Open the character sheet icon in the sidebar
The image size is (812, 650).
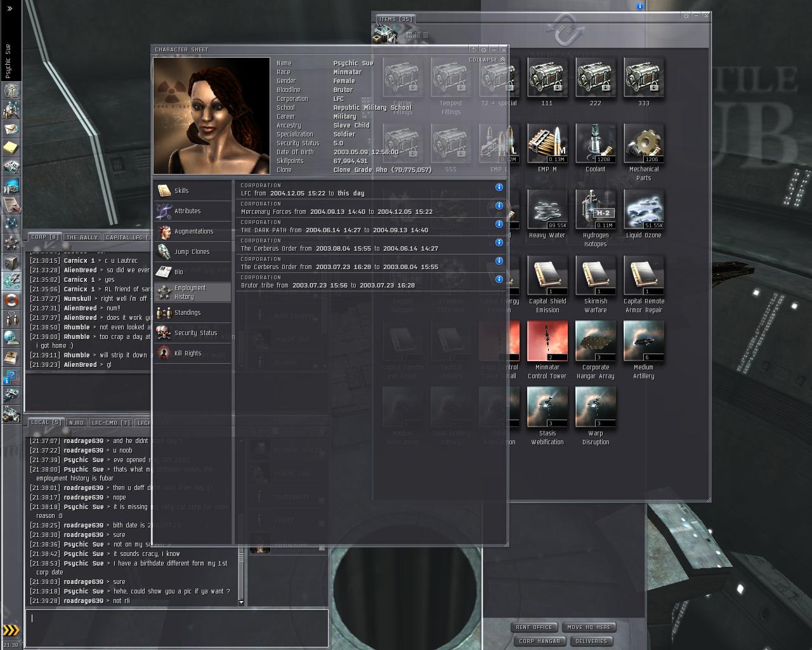pos(11,91)
